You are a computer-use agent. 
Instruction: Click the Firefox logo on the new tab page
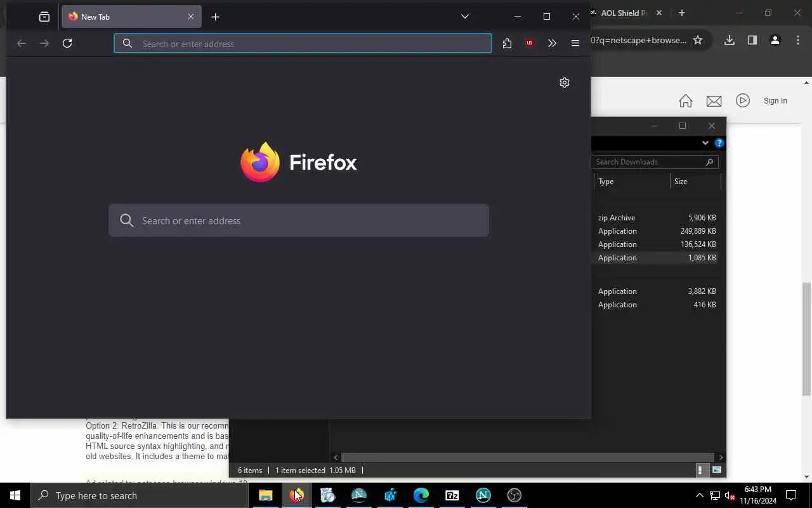(x=299, y=162)
